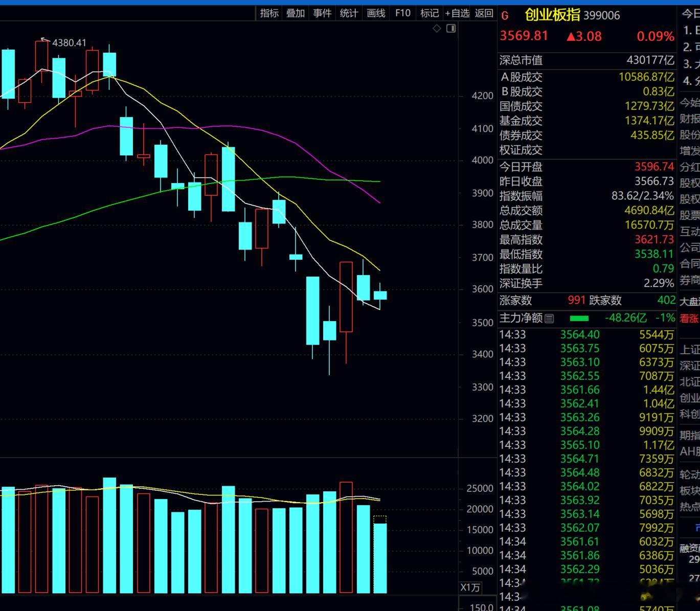Click the X1万 volume unit label
This screenshot has height=611, width=700.
470,587
